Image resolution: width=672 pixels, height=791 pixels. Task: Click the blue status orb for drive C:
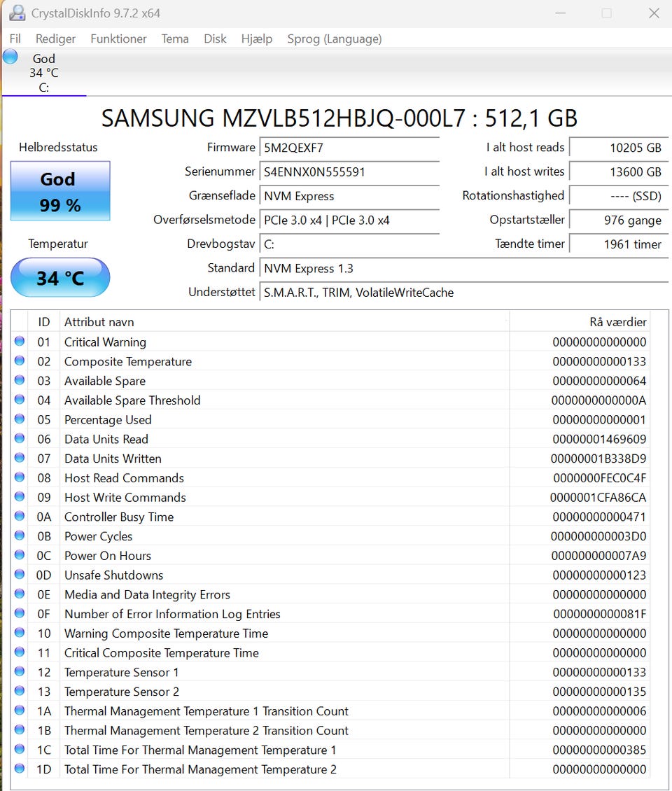(10, 57)
